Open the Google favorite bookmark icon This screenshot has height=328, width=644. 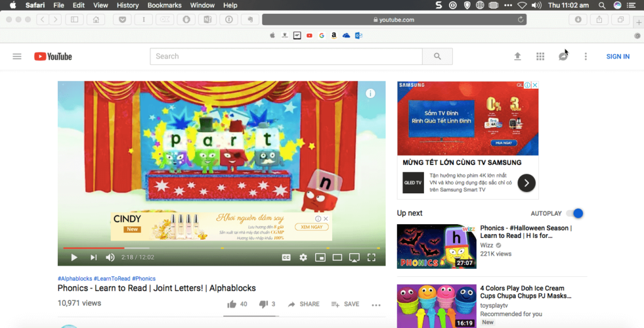pos(321,36)
